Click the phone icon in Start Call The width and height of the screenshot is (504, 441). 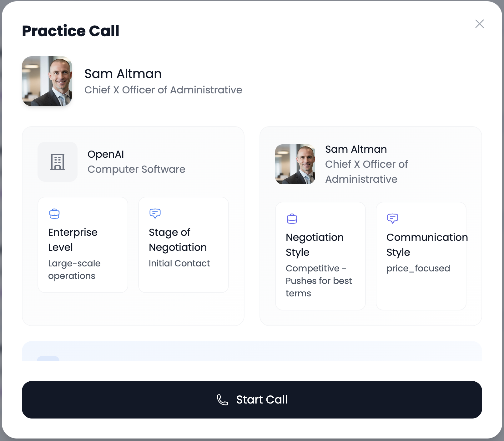pos(223,400)
